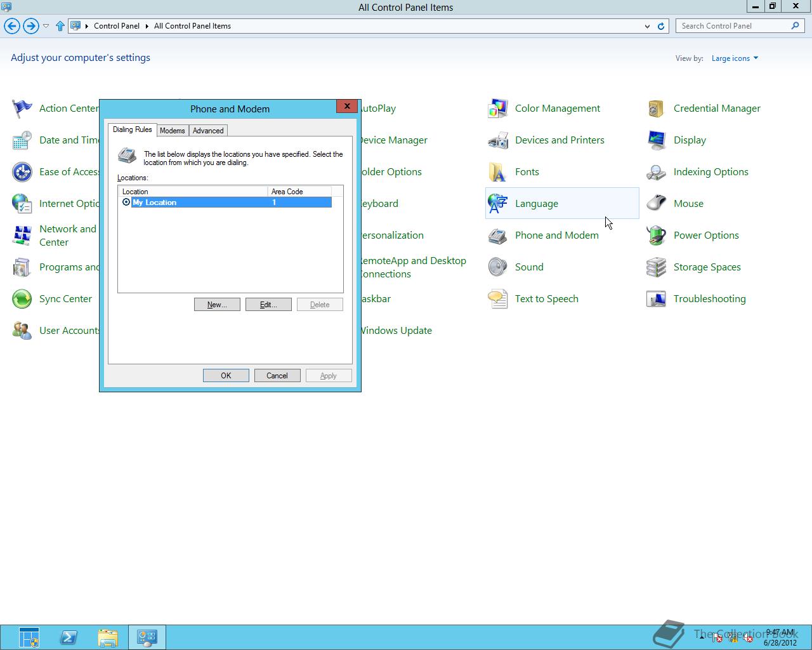
Task: Switch to the Advanced tab
Action: (x=208, y=131)
